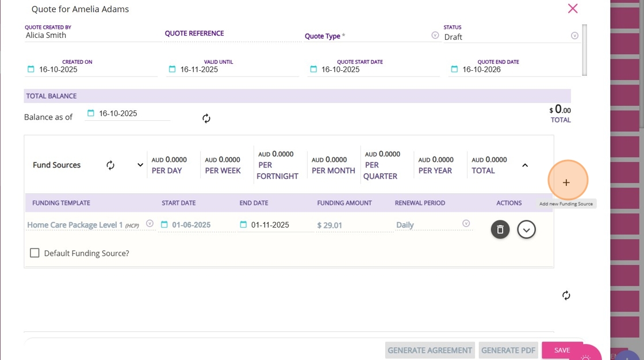Collapse the Fund Sources panel
The image size is (644, 360).
tap(524, 165)
